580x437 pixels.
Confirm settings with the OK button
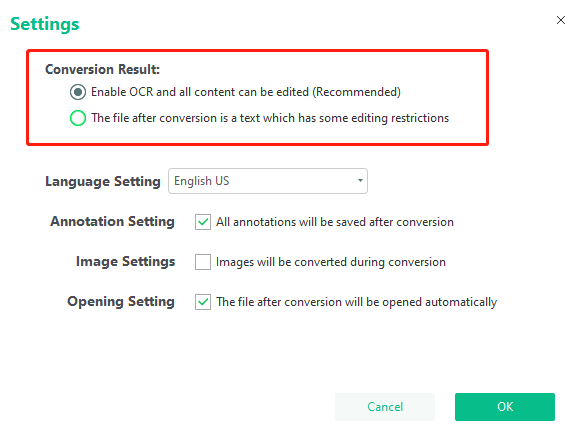[505, 407]
